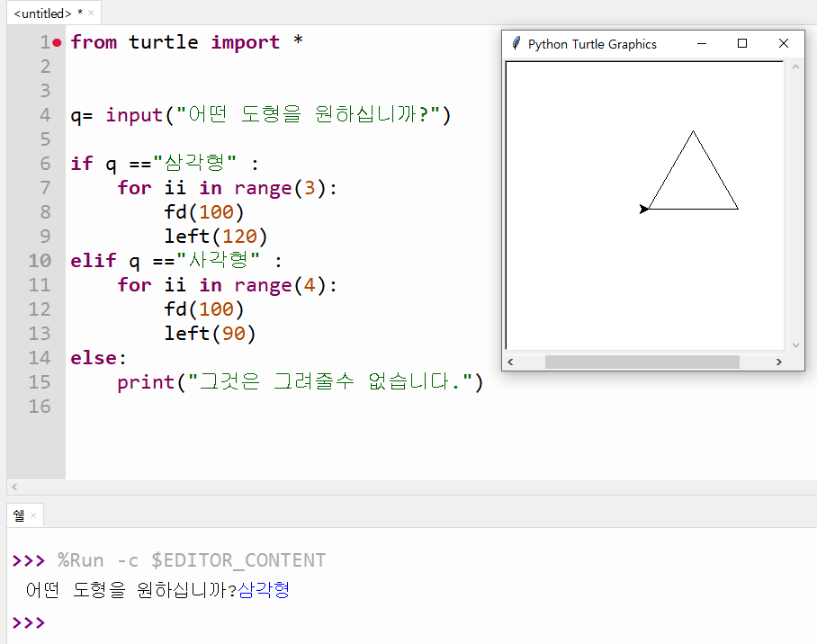Close the Python Turtle Graphics window
The width and height of the screenshot is (817, 644).
(783, 44)
